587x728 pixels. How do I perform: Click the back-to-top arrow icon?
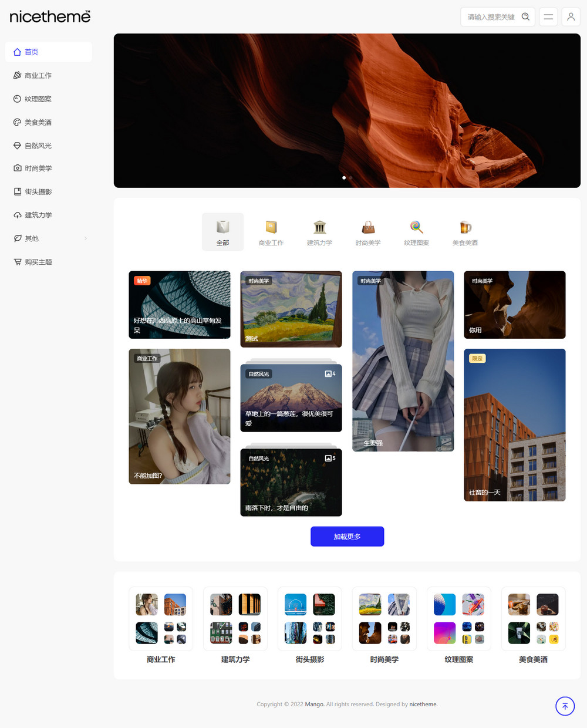(565, 706)
